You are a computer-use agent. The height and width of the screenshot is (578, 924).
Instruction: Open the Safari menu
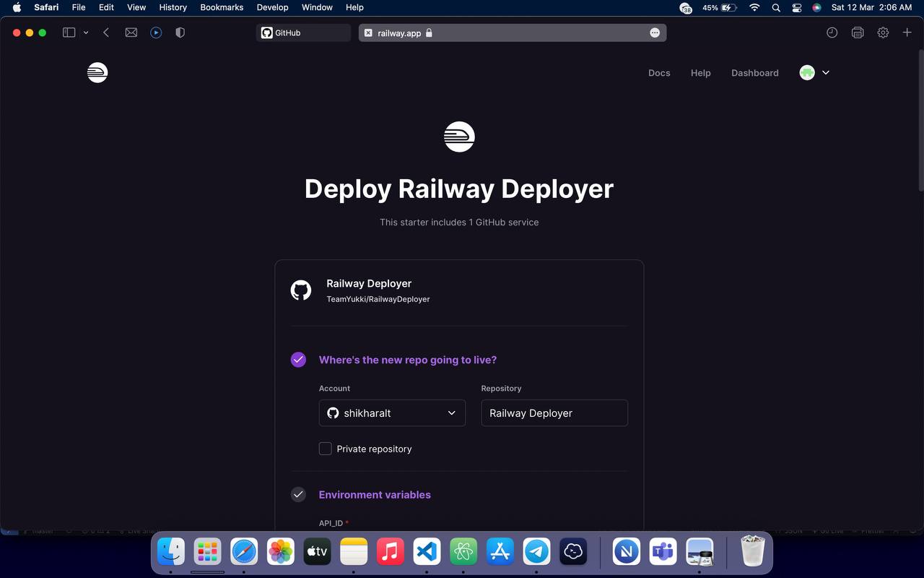(x=46, y=7)
